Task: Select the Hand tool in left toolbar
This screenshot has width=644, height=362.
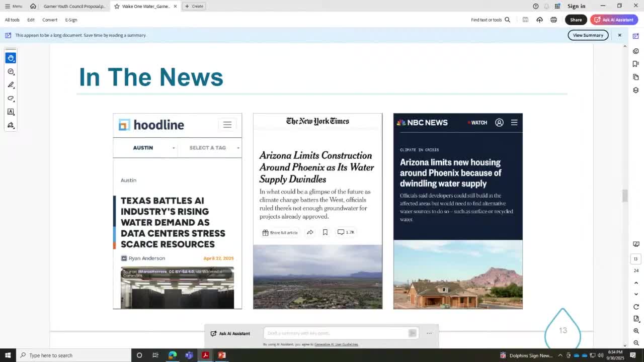Action: pos(11,58)
